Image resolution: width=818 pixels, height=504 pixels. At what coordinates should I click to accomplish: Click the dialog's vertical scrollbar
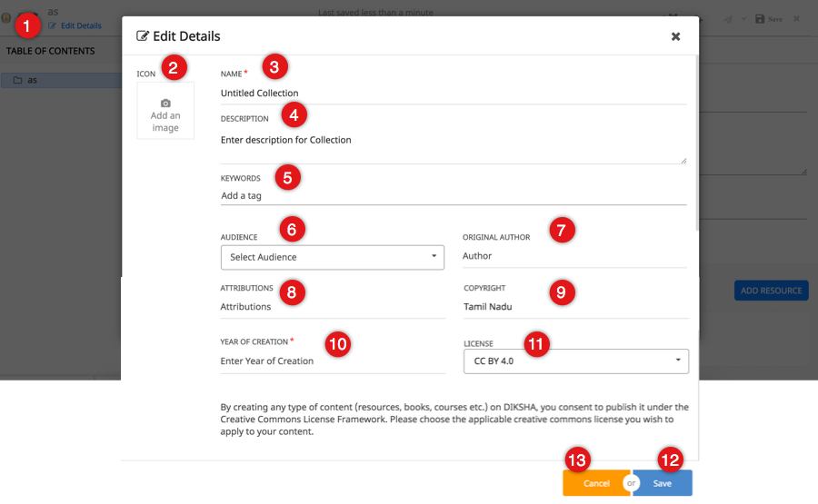click(696, 136)
